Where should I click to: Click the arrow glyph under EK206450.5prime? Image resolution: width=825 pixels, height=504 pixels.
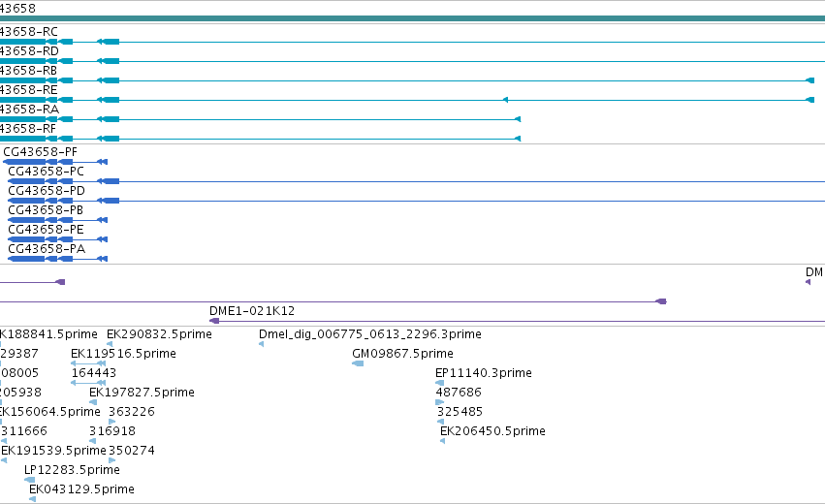pyautogui.click(x=443, y=441)
